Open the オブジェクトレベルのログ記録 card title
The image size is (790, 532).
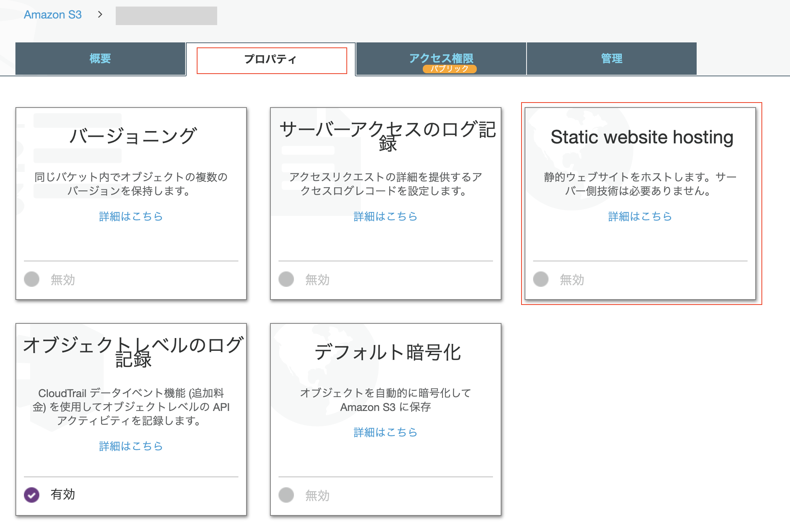point(133,352)
